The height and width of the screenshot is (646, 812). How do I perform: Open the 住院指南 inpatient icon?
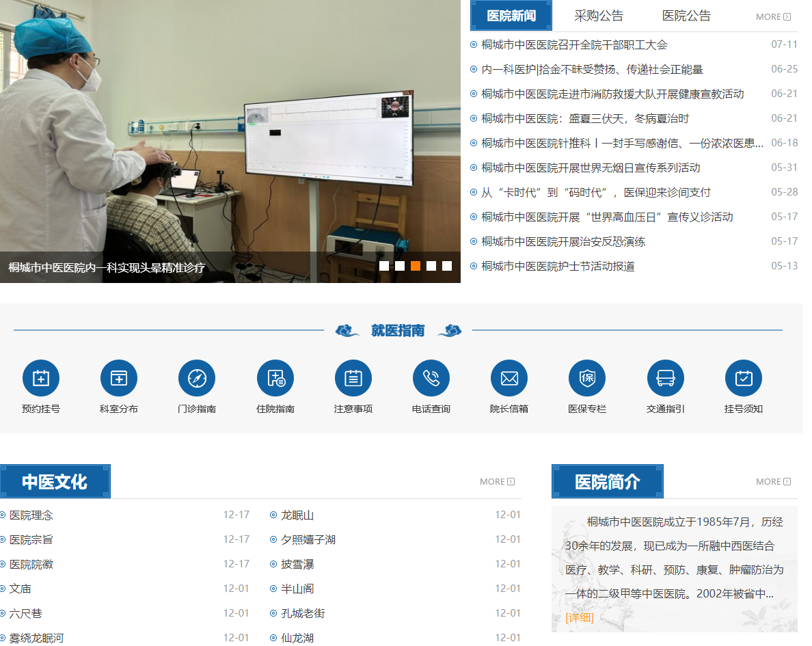pos(275,378)
